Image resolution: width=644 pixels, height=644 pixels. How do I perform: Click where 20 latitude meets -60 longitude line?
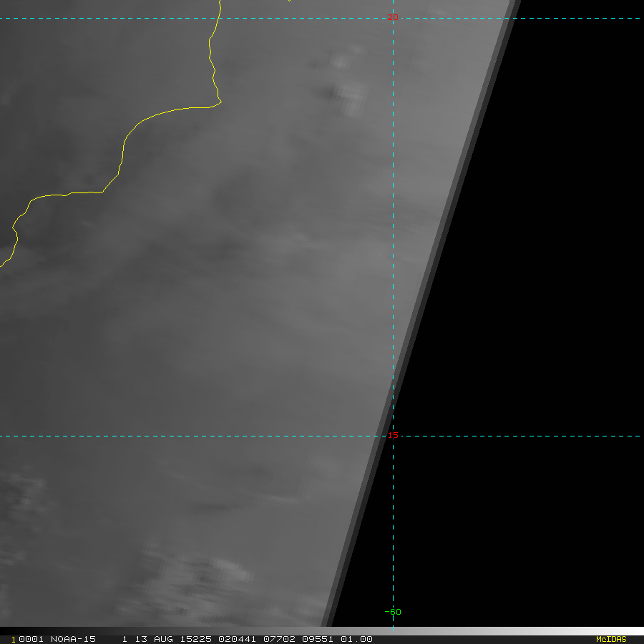click(x=393, y=18)
